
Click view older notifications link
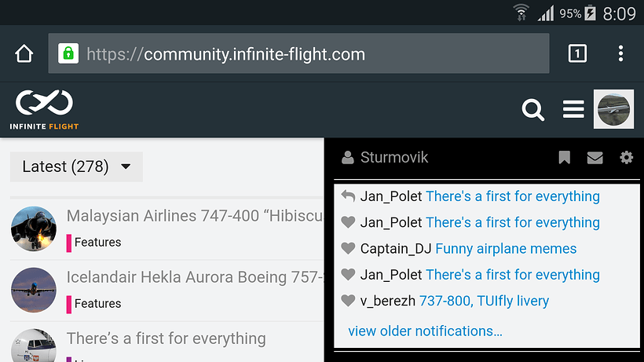(x=425, y=331)
